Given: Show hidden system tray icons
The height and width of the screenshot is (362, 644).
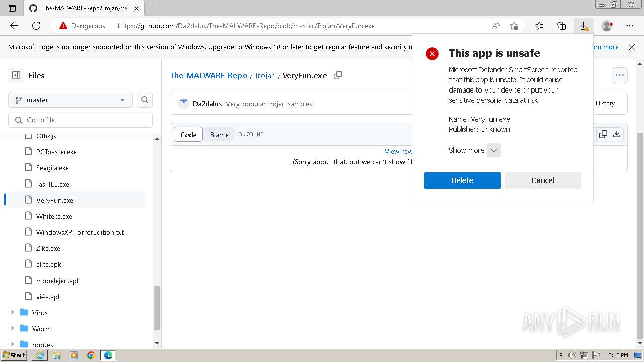Looking at the screenshot, I should (561, 356).
